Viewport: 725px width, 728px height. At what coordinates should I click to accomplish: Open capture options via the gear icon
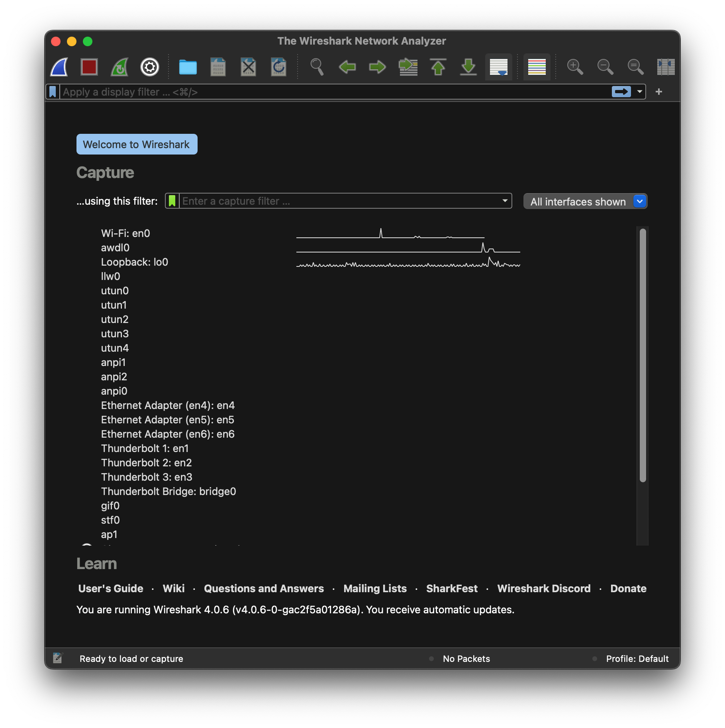149,67
